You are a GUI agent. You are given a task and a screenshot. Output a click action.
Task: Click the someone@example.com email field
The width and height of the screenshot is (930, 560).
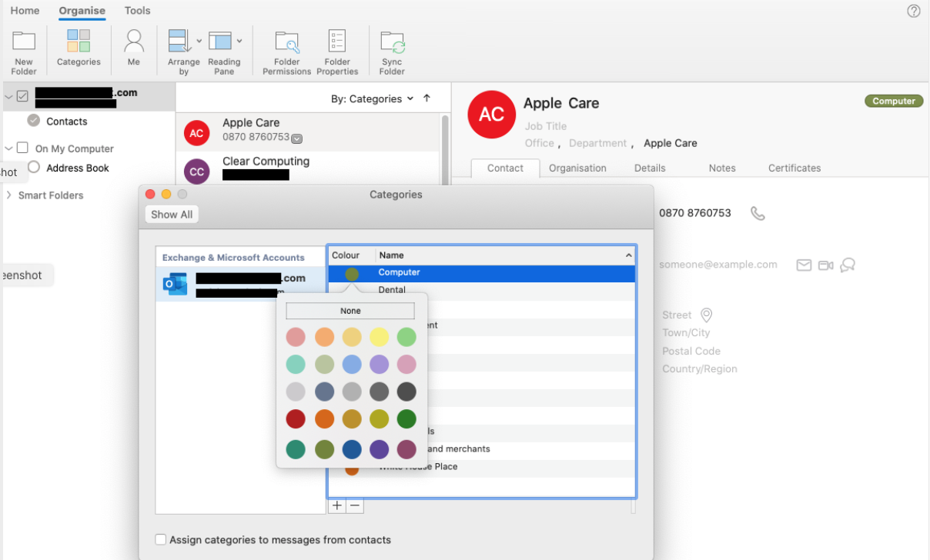click(718, 265)
